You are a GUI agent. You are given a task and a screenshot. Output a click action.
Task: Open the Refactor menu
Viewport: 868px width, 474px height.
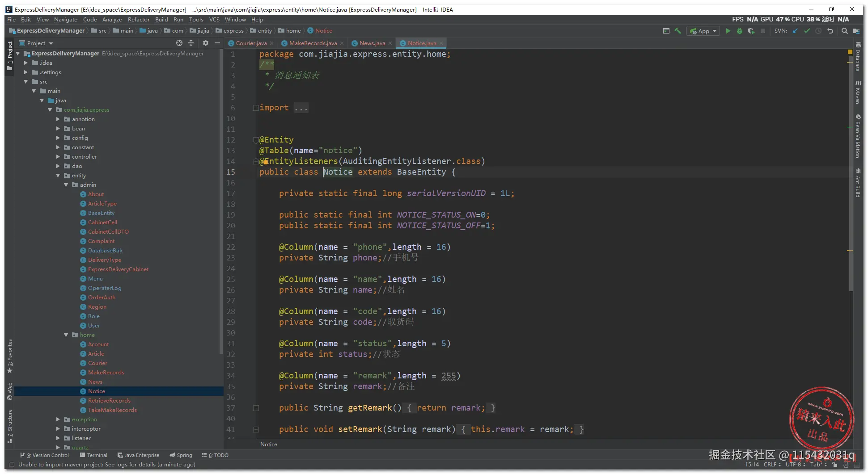click(139, 20)
